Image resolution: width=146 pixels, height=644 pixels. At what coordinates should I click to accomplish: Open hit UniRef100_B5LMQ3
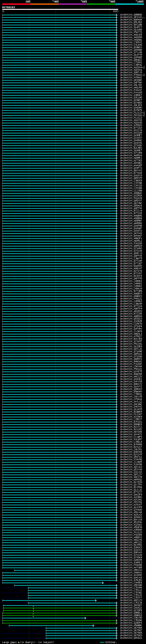131,22
